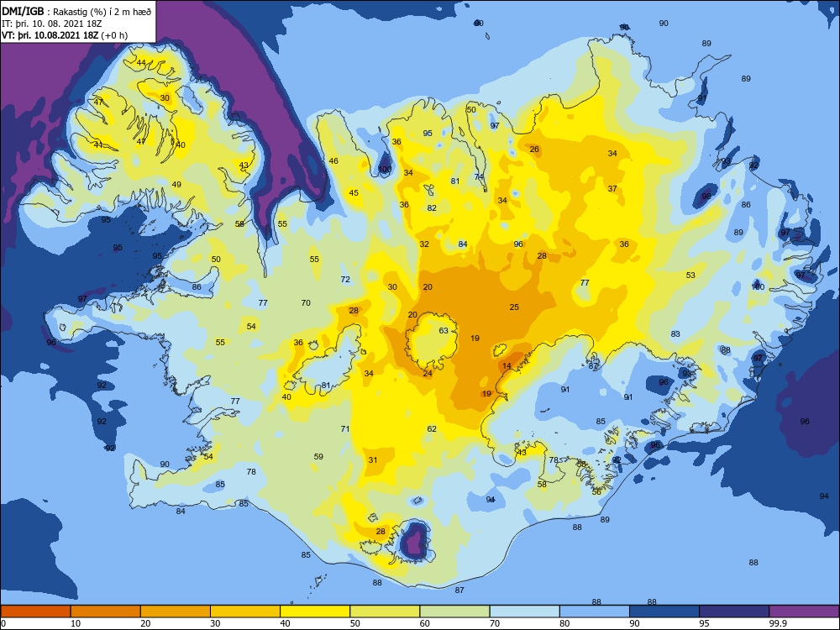The width and height of the screenshot is (840, 630).
Task: Pick the amber 20–30 legend color band
Action: click(x=176, y=612)
